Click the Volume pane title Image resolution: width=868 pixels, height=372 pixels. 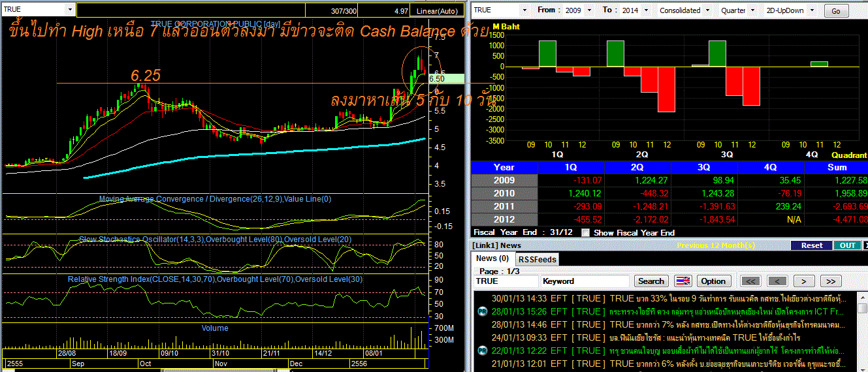[x=215, y=328]
